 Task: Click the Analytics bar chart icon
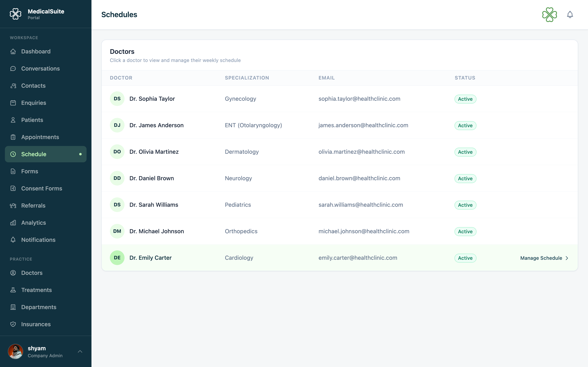click(13, 223)
